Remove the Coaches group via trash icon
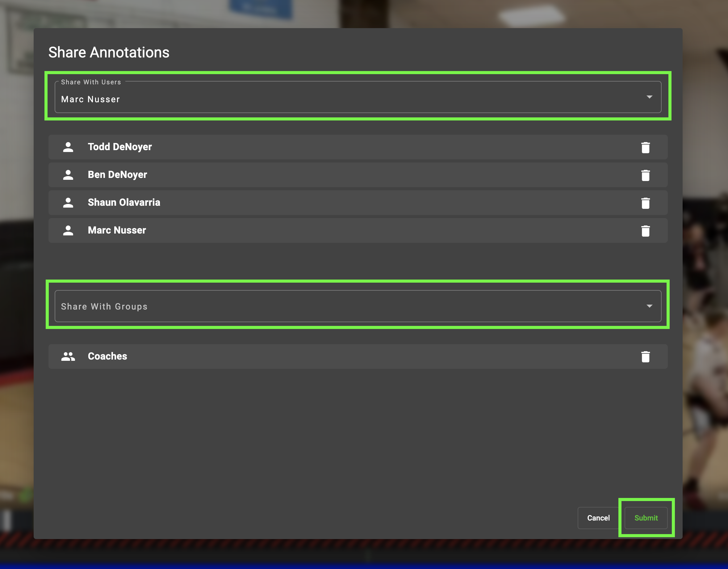The width and height of the screenshot is (728, 569). pyautogui.click(x=645, y=356)
